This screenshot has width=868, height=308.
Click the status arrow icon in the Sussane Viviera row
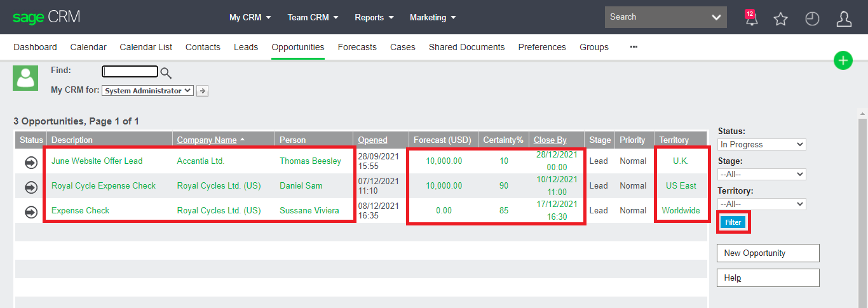coord(31,211)
